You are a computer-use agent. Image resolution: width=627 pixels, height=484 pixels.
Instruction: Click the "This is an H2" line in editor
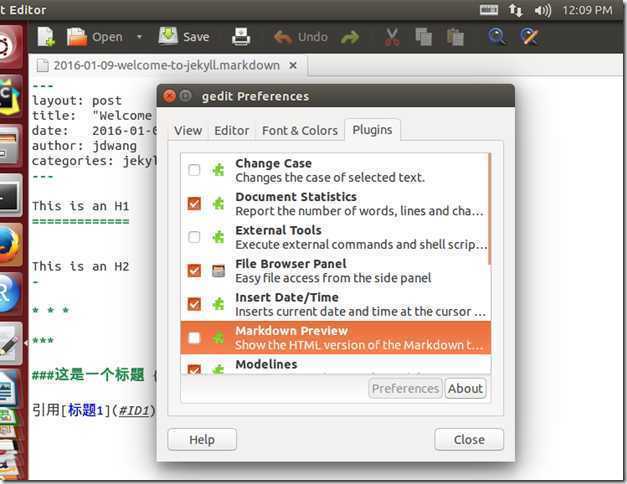click(x=80, y=266)
